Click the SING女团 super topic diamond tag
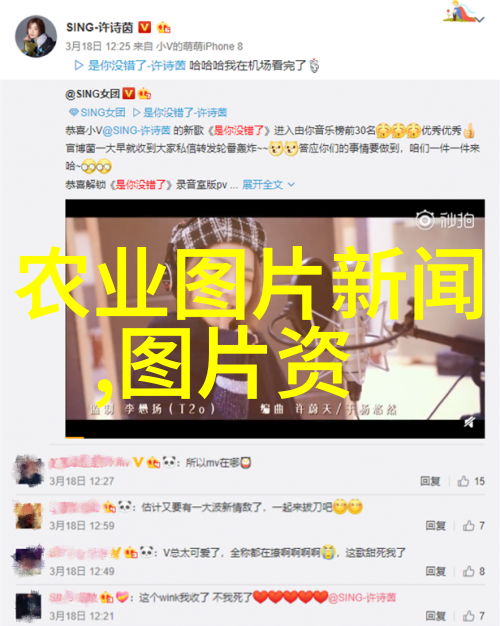Viewport: 500px width, 626px height. pyautogui.click(x=97, y=113)
